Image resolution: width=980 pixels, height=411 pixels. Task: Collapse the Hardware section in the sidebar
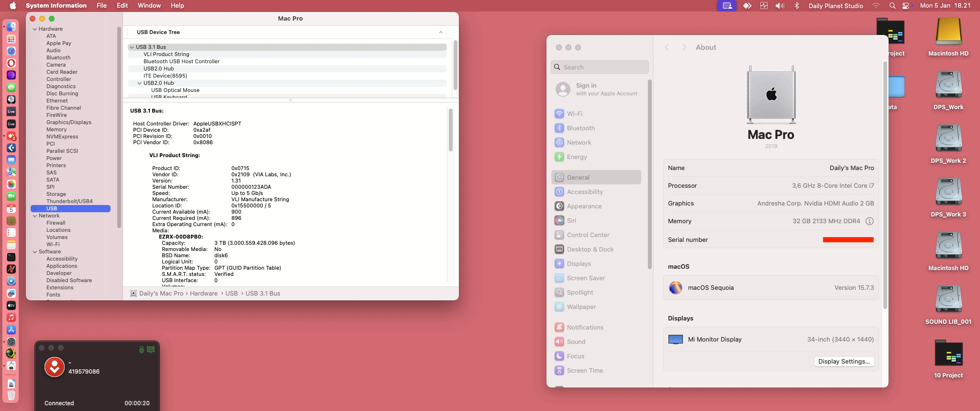pyautogui.click(x=35, y=29)
